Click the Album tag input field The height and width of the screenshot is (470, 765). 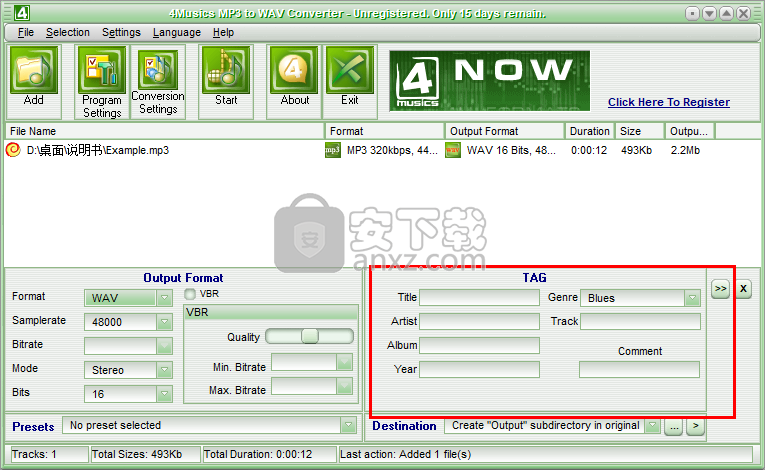[x=480, y=345]
